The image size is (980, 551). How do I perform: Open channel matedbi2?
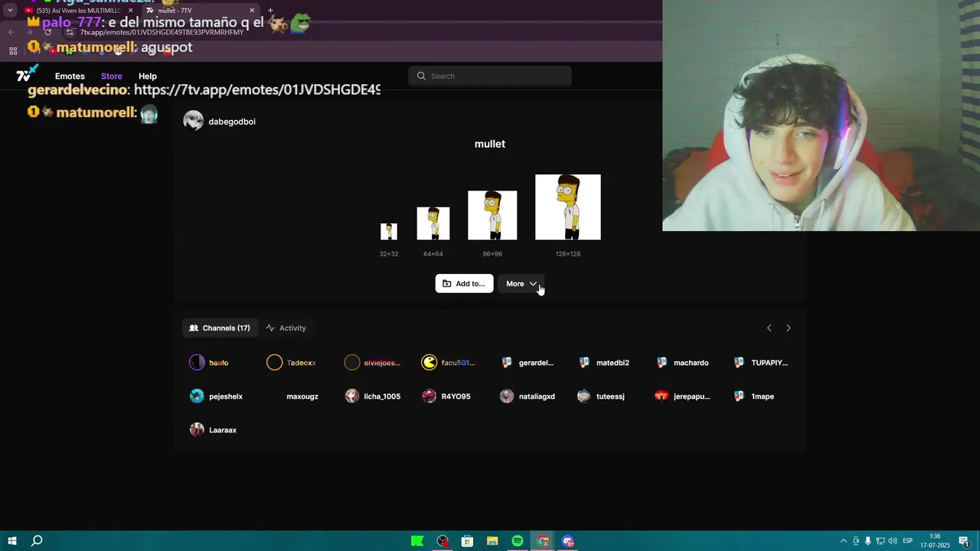(603, 363)
